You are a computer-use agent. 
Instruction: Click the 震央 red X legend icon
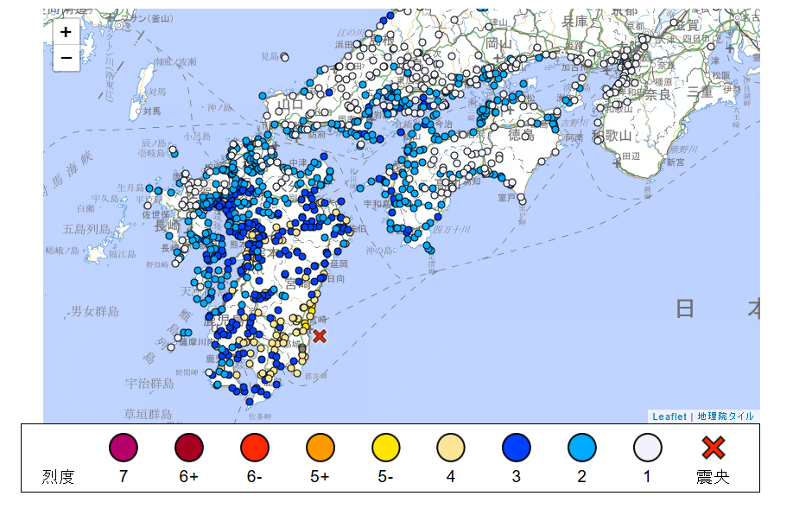click(713, 448)
